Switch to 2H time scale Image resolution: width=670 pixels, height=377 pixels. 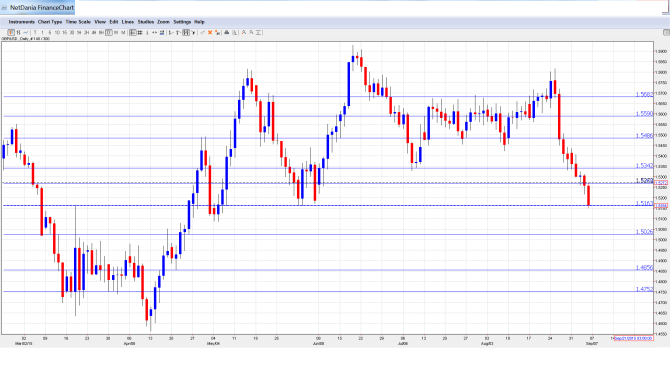(x=86, y=32)
